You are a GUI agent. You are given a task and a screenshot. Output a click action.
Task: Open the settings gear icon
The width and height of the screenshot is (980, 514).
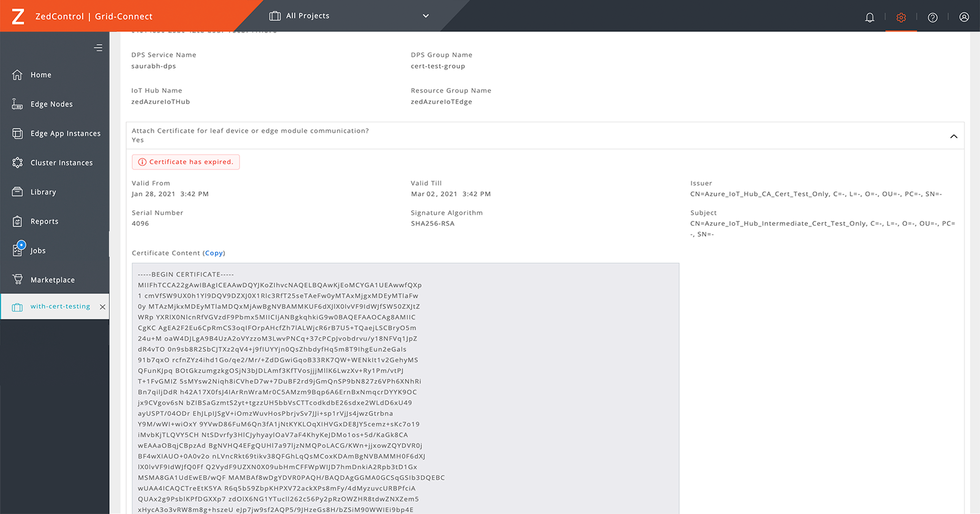click(x=901, y=17)
